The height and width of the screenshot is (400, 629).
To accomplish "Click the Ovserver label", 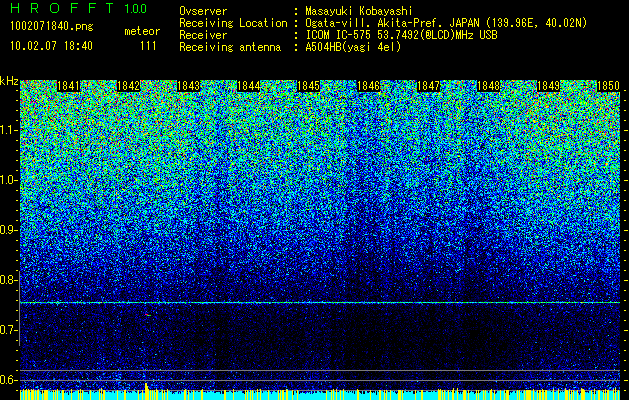I will tap(203, 11).
